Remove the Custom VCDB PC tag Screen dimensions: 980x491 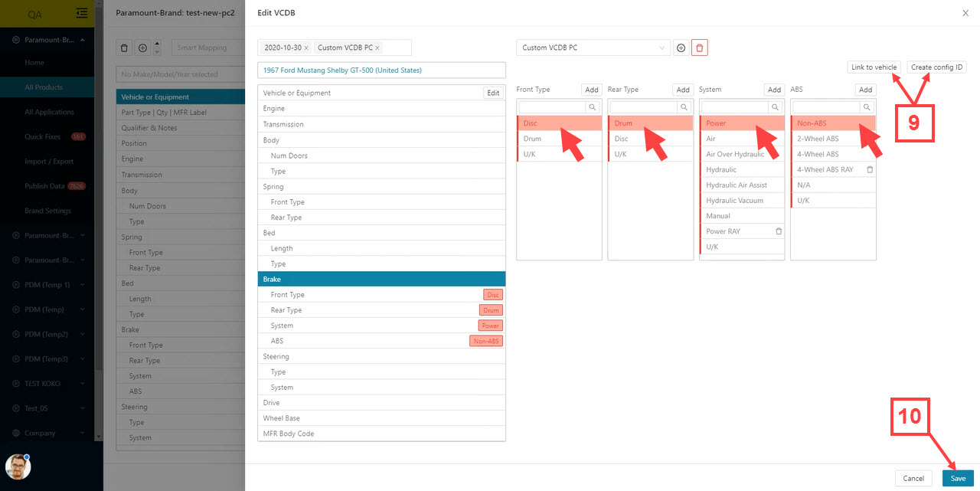pos(377,47)
